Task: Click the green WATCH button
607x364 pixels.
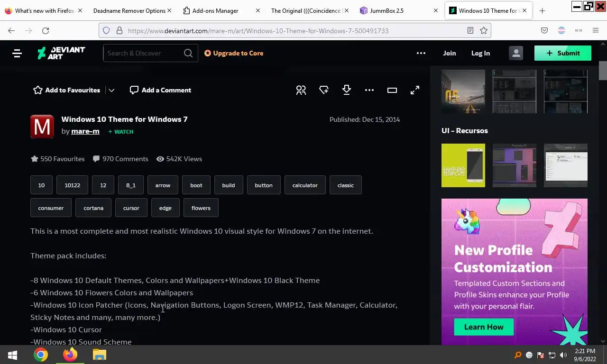Action: click(121, 132)
